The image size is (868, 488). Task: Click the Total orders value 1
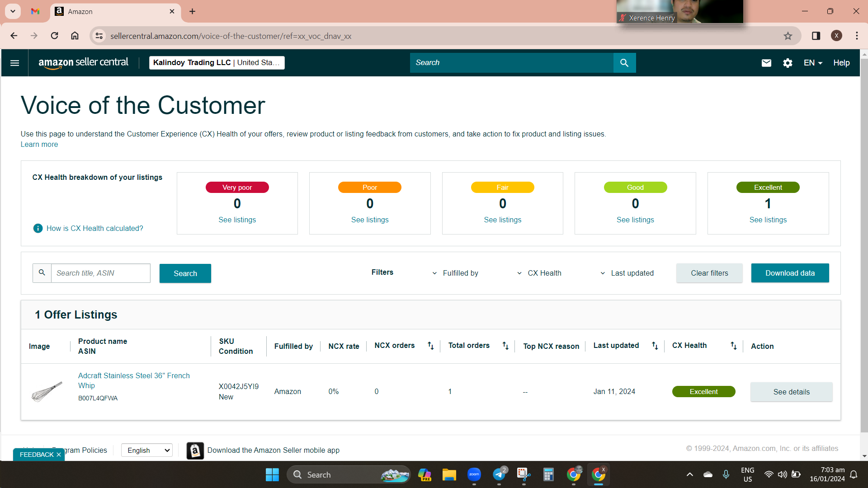[x=450, y=392]
